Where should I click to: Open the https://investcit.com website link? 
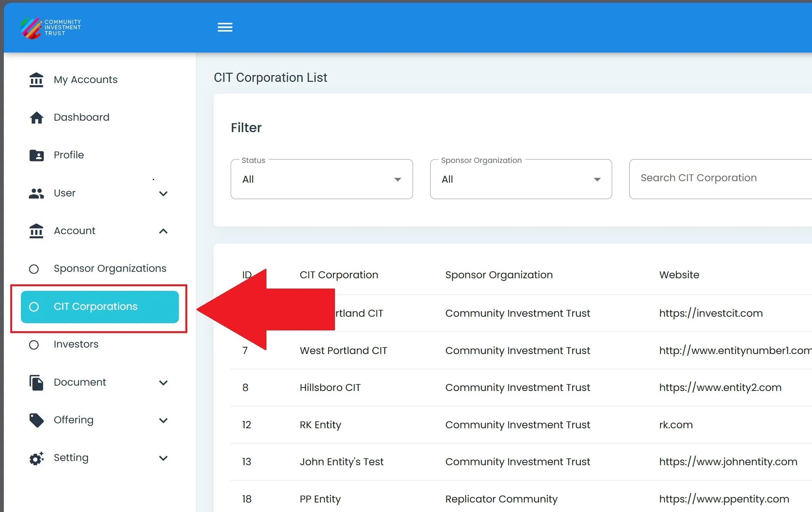pos(711,313)
